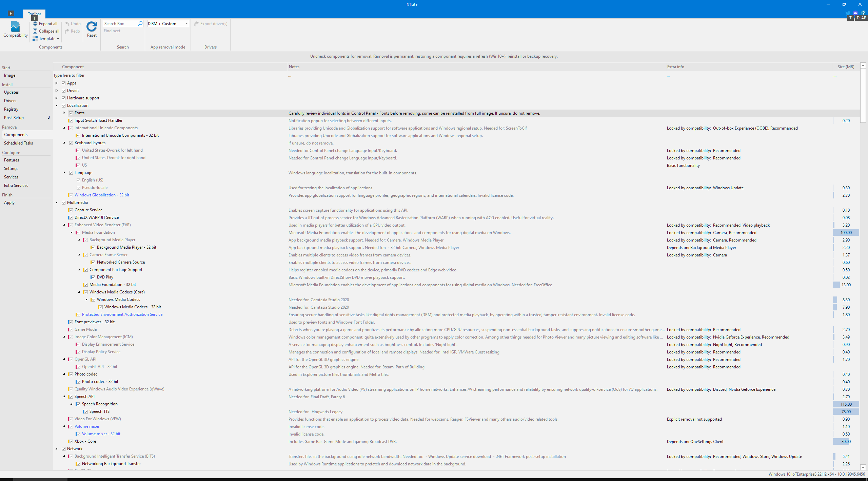Select the Windows Globalization - 32 bit entry
Image resolution: width=868 pixels, height=481 pixels.
coord(102,195)
